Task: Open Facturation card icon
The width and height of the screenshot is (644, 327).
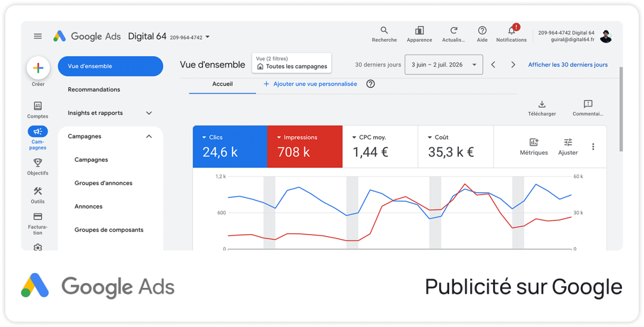Action: (38, 217)
